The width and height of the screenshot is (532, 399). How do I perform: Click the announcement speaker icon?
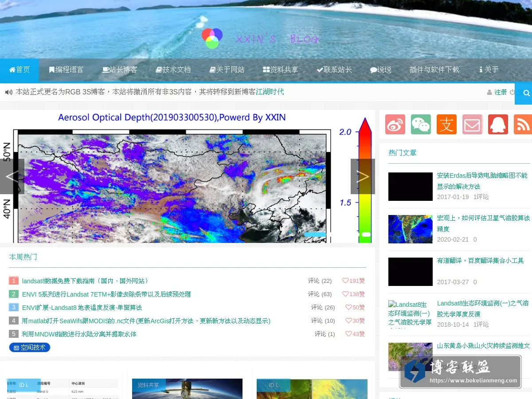coord(8,92)
